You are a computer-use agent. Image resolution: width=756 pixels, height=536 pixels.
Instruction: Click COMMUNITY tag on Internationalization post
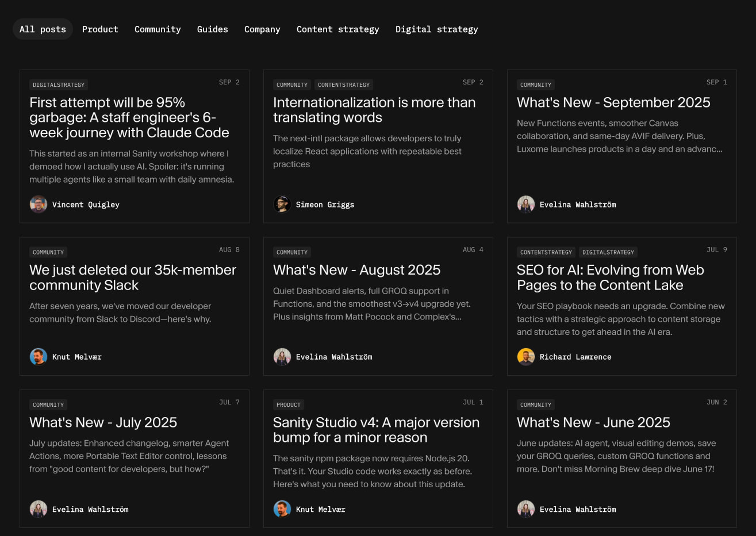[292, 85]
